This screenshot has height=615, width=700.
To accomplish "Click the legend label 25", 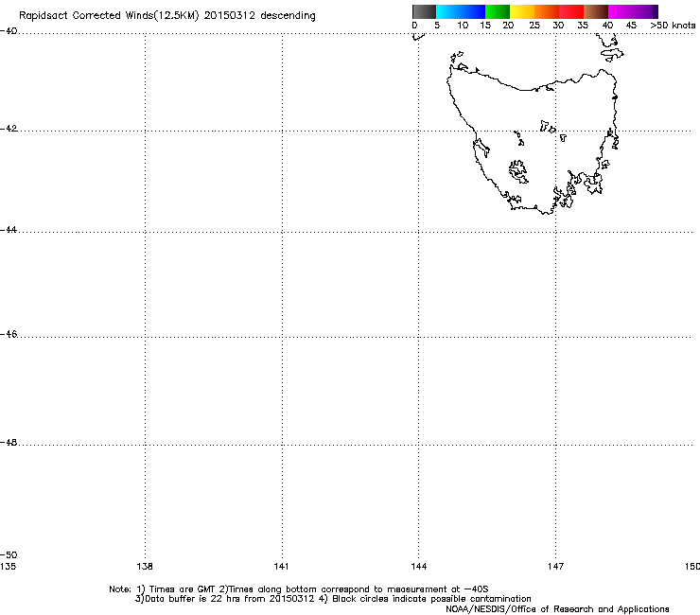I will click(534, 26).
